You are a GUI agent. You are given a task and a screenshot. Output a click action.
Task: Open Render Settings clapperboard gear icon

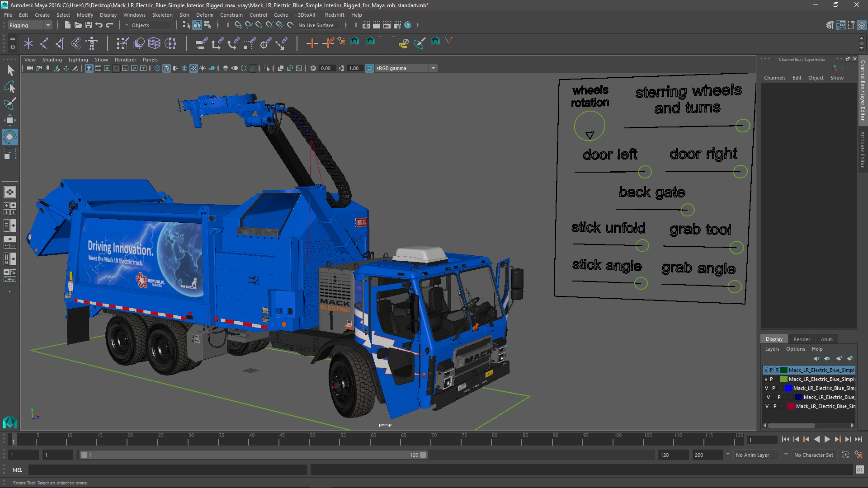(397, 25)
